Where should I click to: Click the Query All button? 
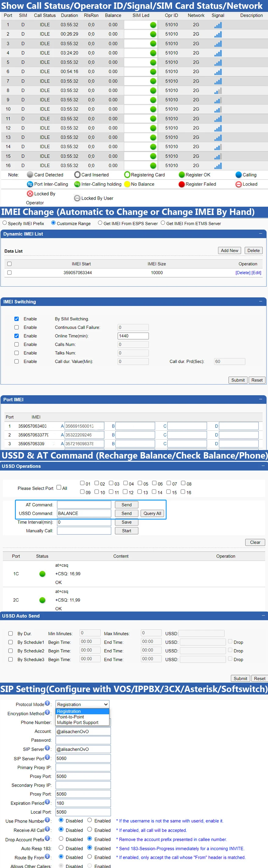click(152, 513)
